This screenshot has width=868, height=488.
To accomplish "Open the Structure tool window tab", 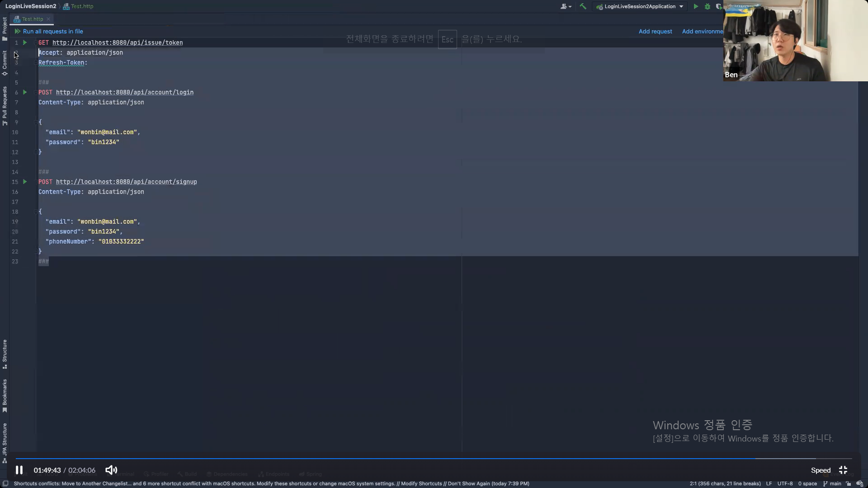I will pos(5,353).
